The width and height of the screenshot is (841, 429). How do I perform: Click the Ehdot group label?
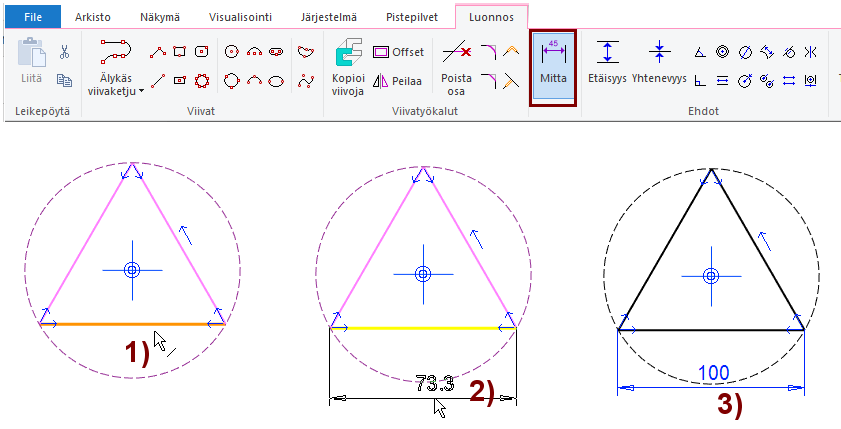click(x=703, y=112)
